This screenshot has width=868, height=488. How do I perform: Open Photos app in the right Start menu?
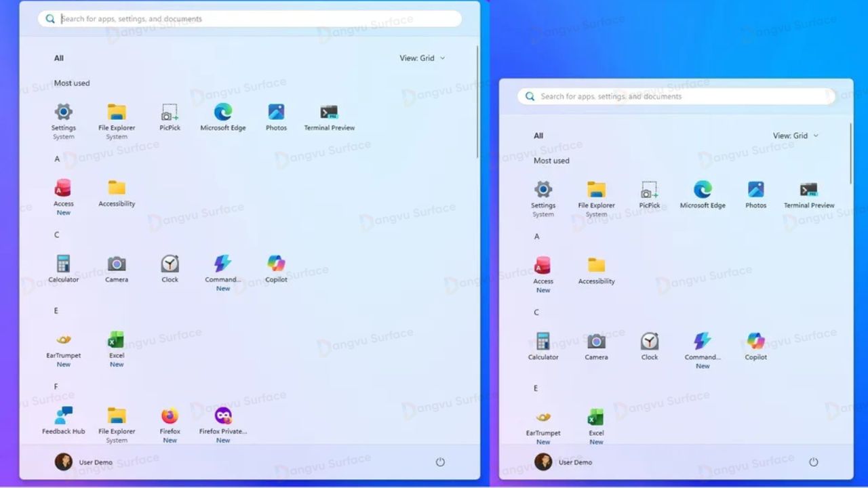tap(755, 195)
